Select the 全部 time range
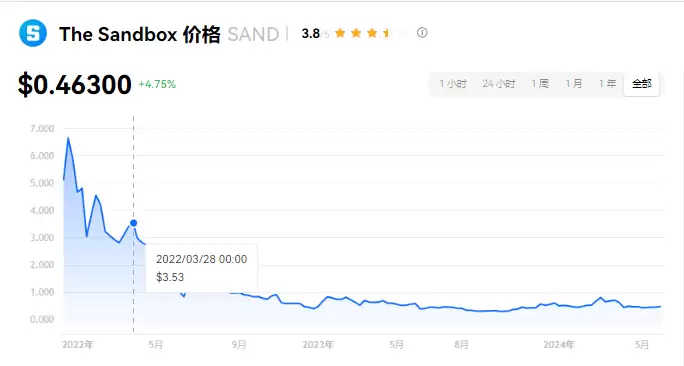This screenshot has width=684, height=366. [x=642, y=84]
